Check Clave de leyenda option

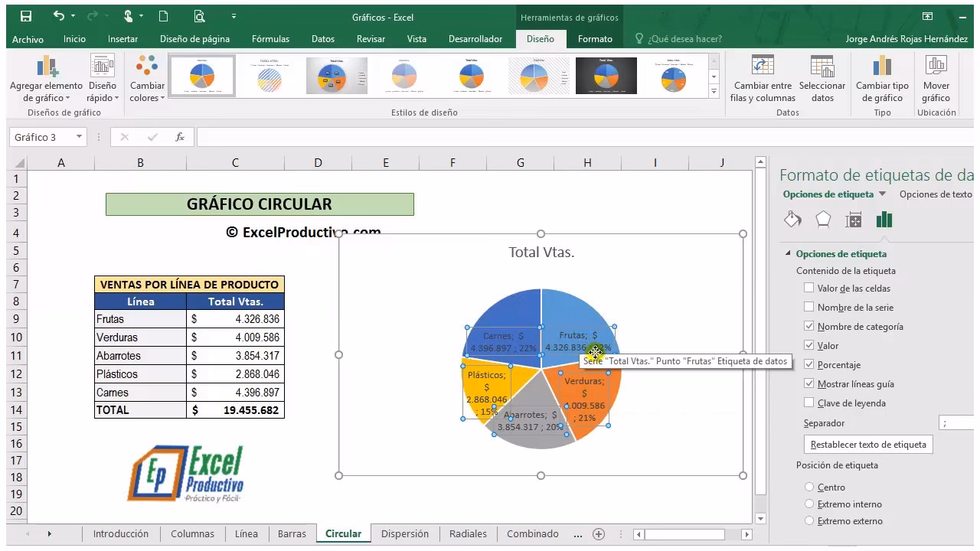point(809,403)
